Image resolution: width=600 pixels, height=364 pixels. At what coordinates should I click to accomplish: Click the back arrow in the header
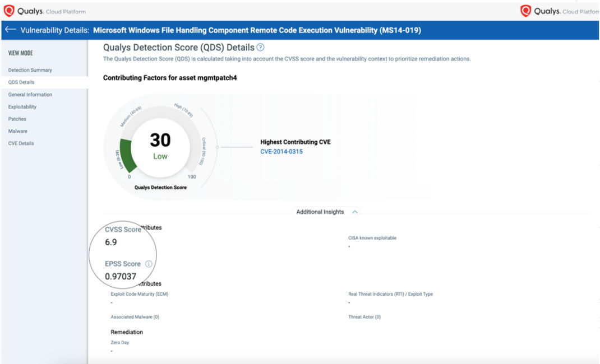[11, 30]
